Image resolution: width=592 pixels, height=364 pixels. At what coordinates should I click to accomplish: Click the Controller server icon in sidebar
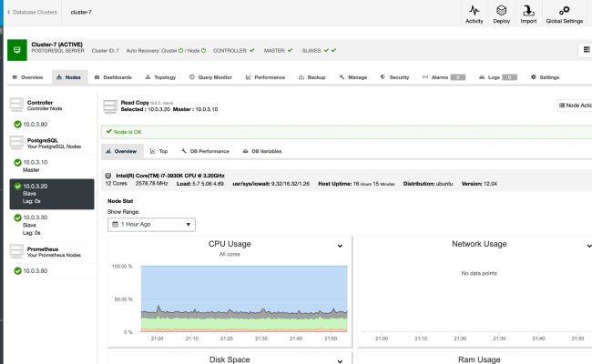coord(16,105)
